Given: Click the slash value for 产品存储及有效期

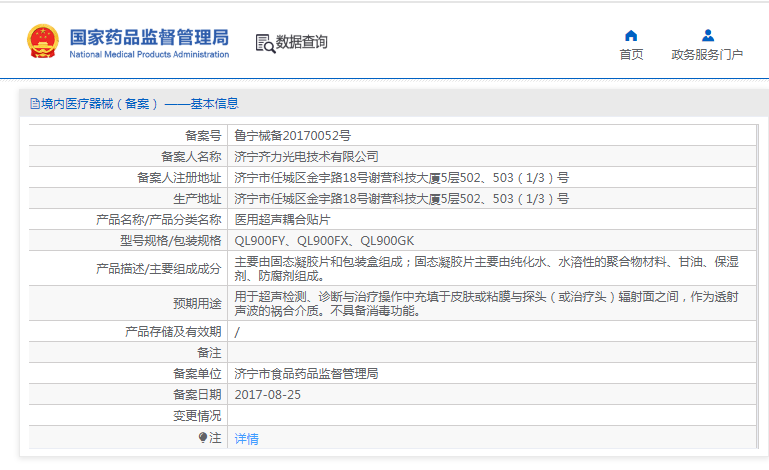Looking at the screenshot, I should pyautogui.click(x=237, y=332).
